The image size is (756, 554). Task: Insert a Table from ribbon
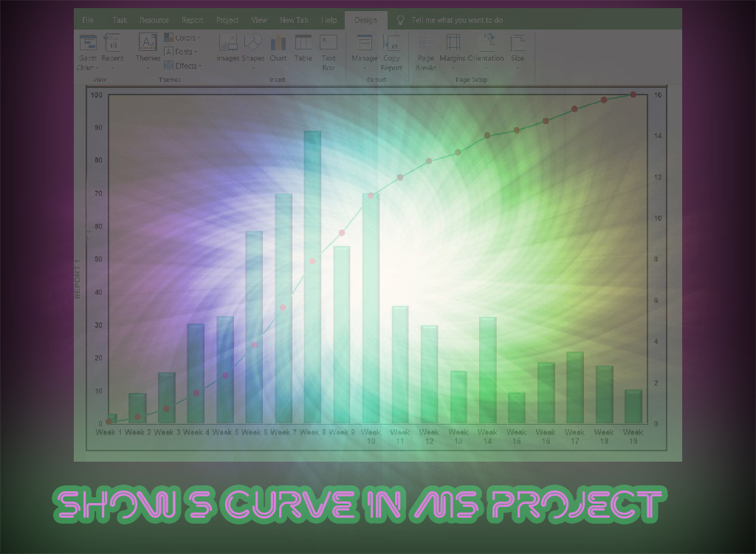[303, 42]
